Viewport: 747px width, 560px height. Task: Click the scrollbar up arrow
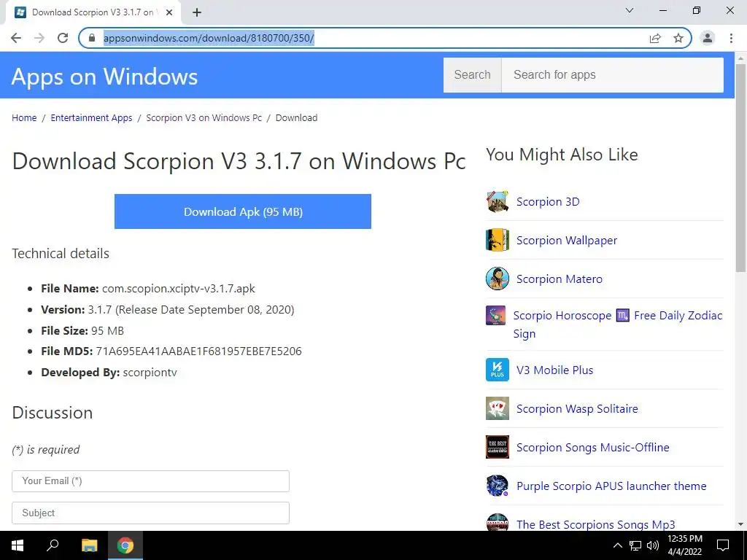[740, 58]
